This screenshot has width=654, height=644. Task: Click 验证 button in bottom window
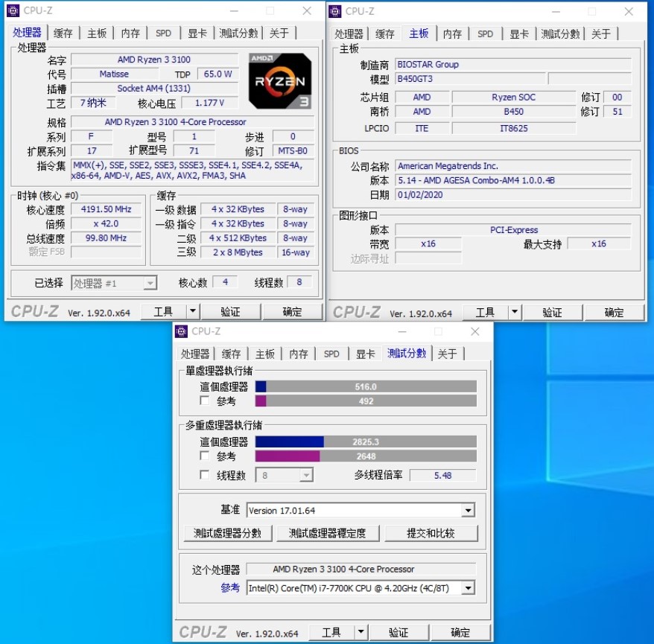399,632
